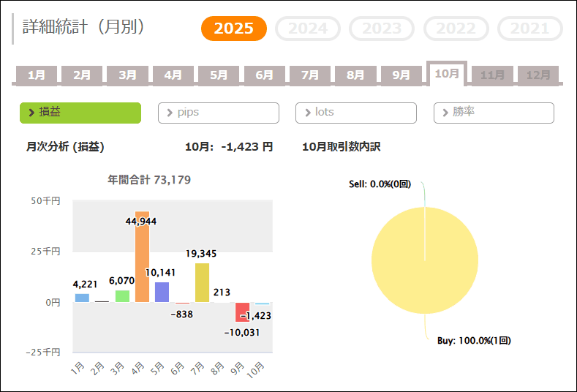This screenshot has height=392, width=577.
Task: Click the red September bar
Action: 242,312
